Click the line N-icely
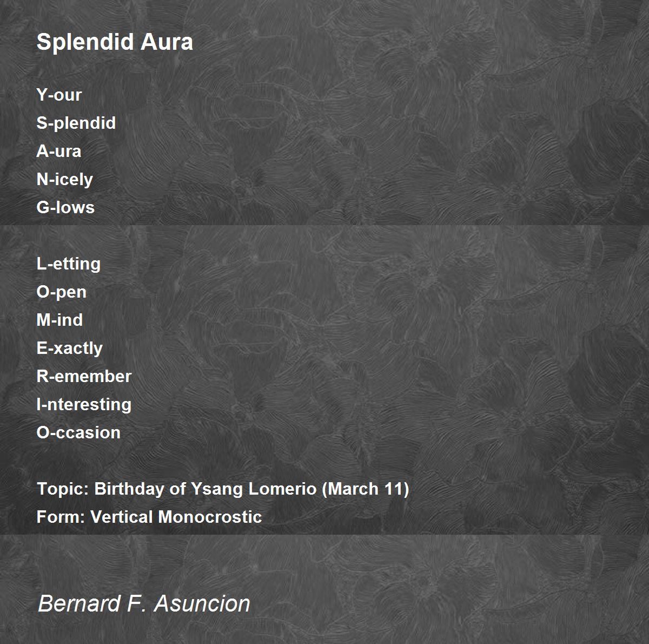The image size is (649, 644). point(65,179)
